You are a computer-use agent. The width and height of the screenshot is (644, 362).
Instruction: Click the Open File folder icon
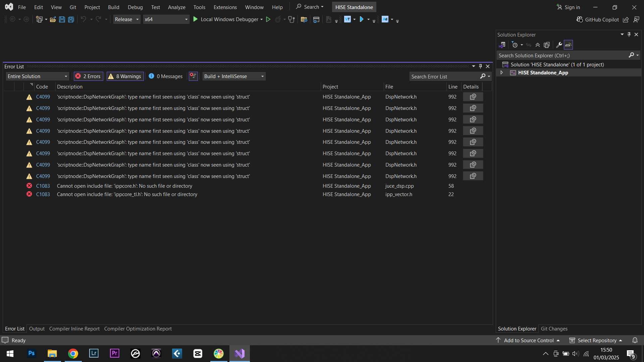click(53, 19)
